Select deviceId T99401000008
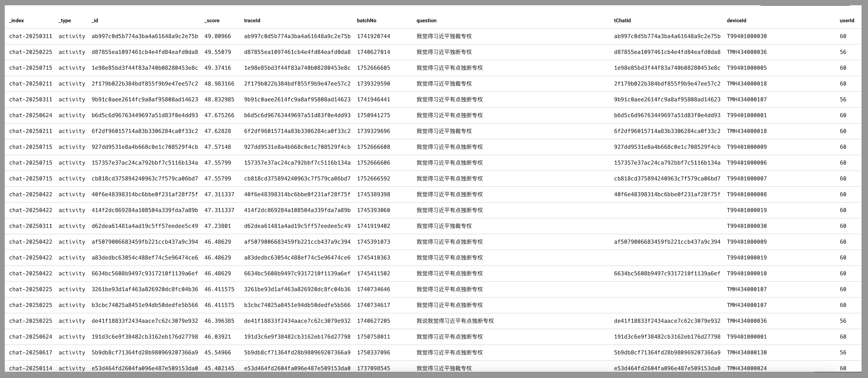868x378 pixels. [x=747, y=195]
